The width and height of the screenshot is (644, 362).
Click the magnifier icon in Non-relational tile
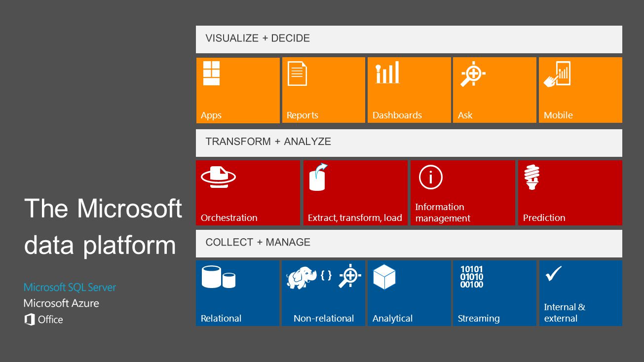(350, 276)
